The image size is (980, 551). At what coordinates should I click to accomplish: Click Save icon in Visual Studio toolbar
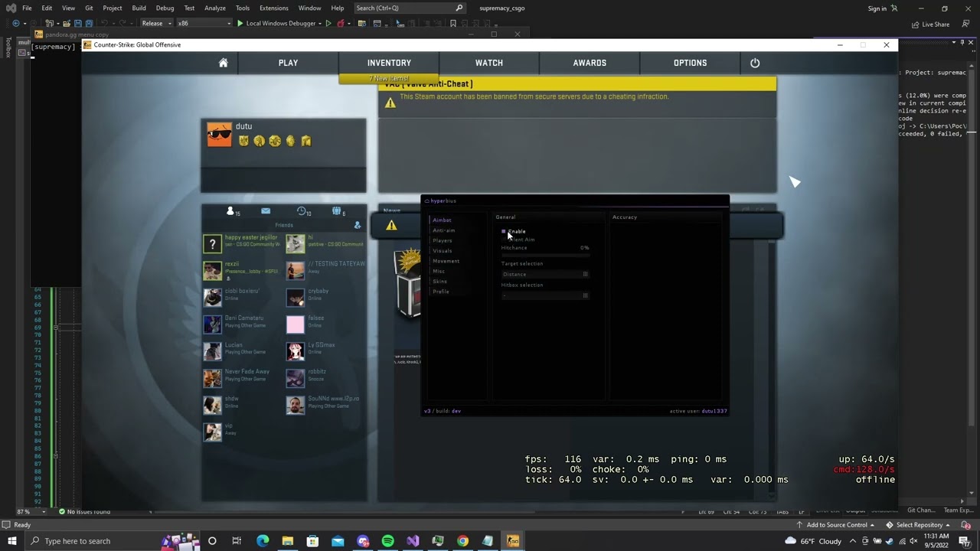pos(77,24)
